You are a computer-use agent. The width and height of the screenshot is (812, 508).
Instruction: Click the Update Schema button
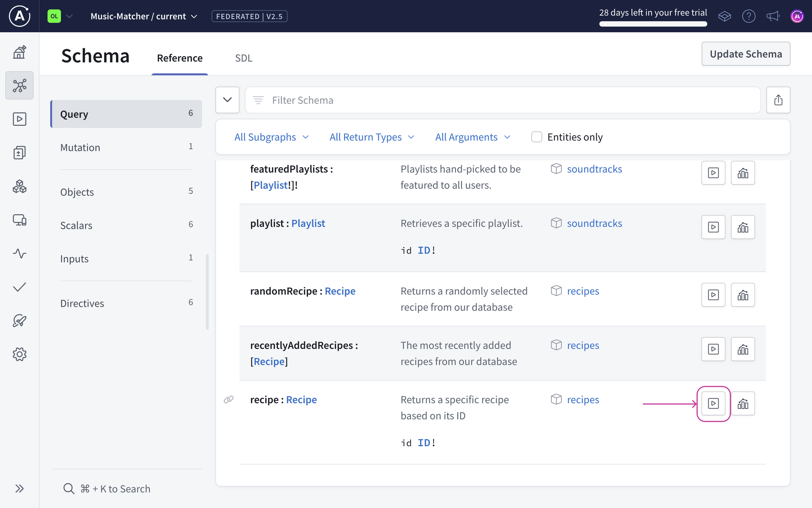(746, 54)
